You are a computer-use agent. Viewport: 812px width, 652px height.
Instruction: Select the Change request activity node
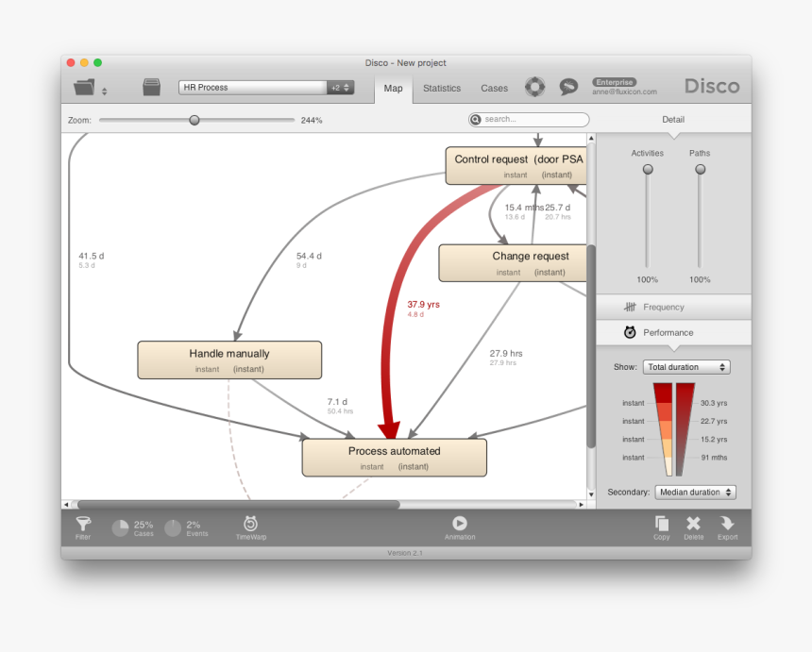coord(513,263)
